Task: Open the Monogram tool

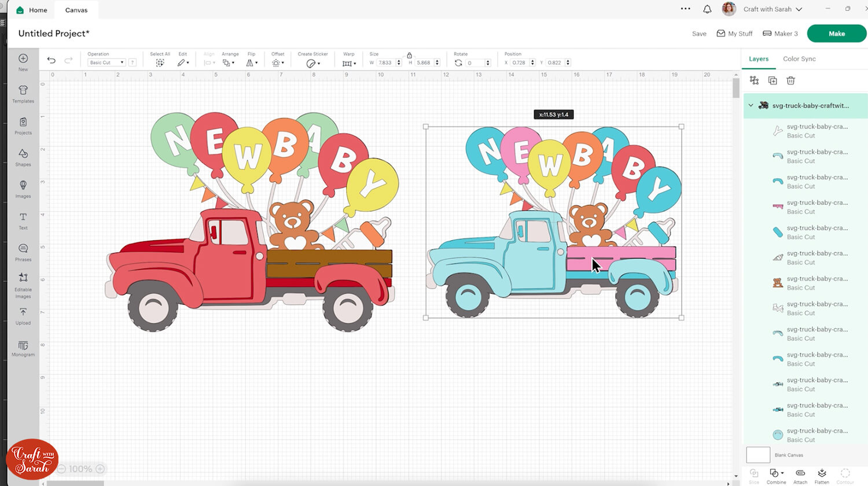Action: (23, 348)
